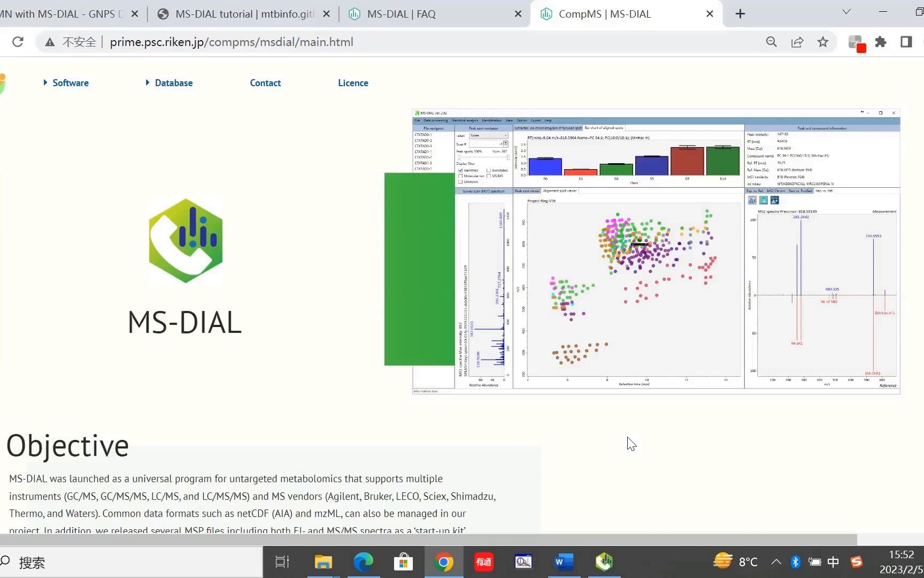
Task: Enable the Unknown display filter checkbox
Action: 460,181
